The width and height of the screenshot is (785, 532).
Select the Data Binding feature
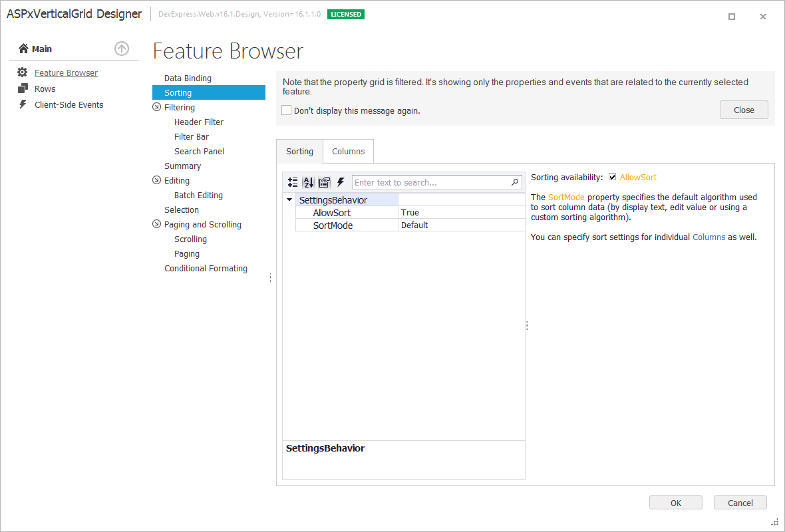pos(188,78)
